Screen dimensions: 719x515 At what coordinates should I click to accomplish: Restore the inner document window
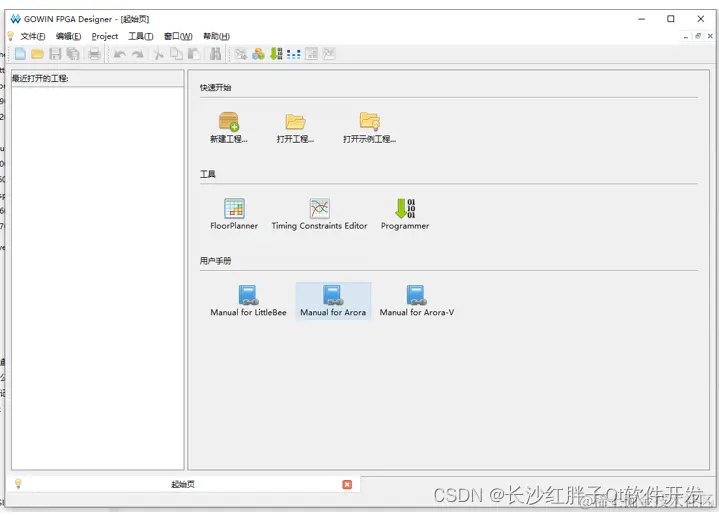tap(698, 36)
